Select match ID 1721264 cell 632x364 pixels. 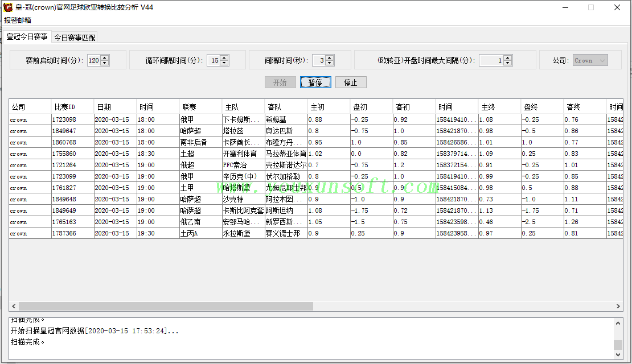pyautogui.click(x=72, y=165)
